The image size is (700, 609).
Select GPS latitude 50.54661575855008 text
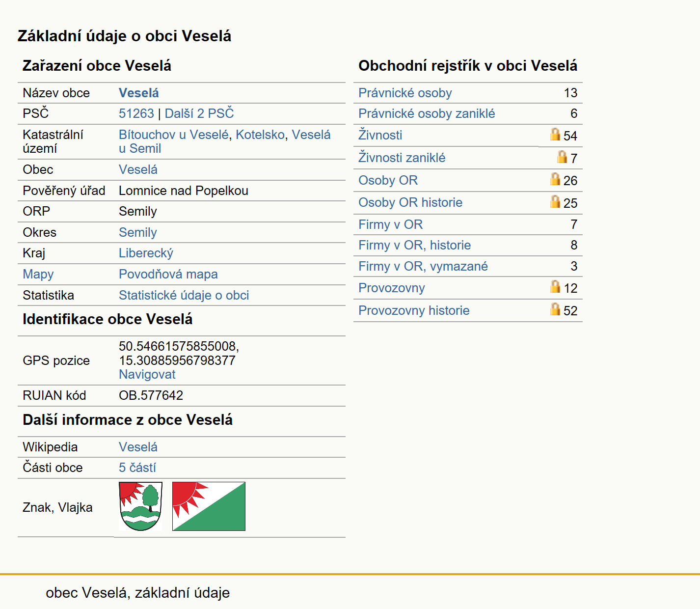point(177,346)
